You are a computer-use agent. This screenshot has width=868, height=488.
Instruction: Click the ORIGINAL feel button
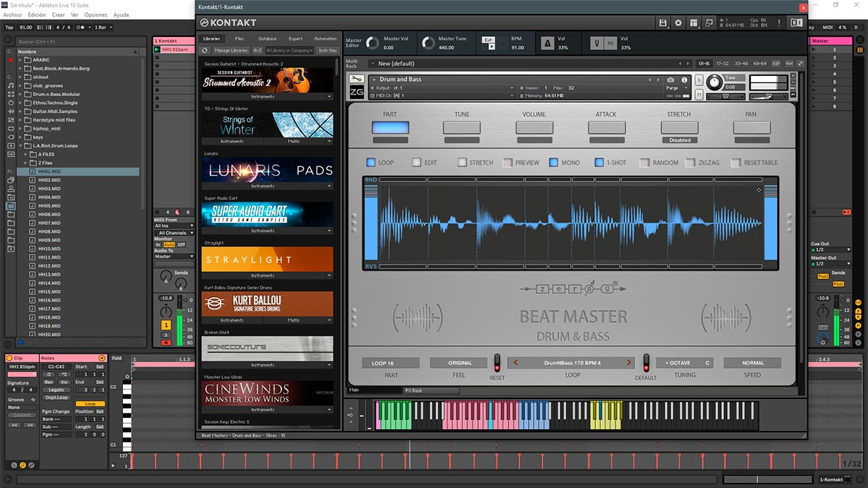[x=459, y=363]
